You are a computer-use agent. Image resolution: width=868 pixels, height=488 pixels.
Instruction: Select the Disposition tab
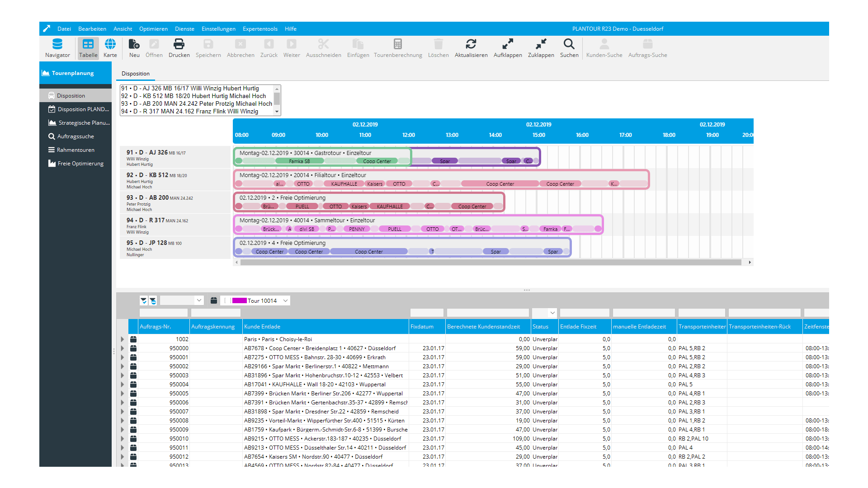[135, 74]
